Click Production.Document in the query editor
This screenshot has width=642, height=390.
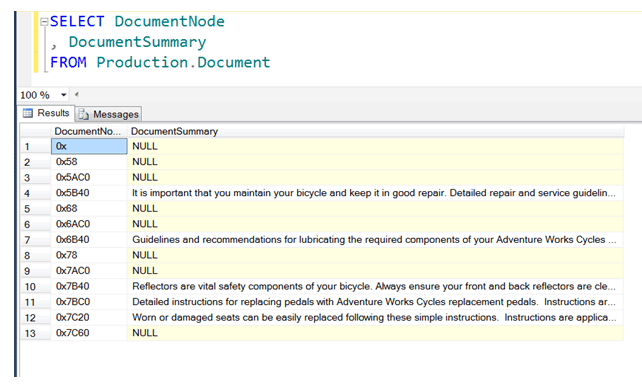(x=183, y=62)
